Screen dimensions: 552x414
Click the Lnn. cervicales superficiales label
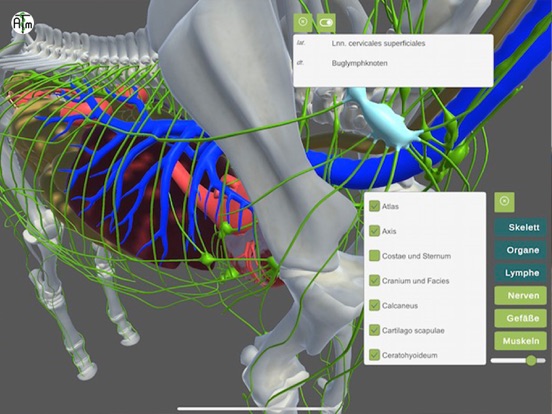click(378, 43)
